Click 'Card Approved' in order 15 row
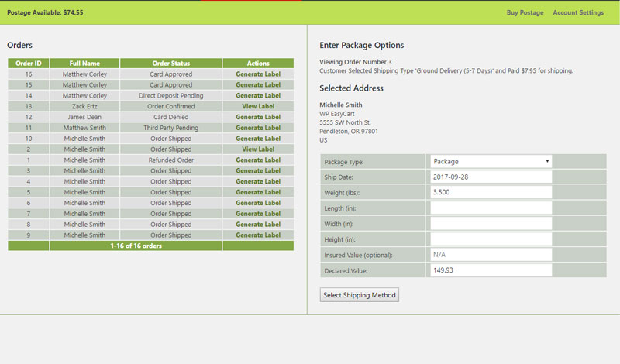The width and height of the screenshot is (620, 364). pos(171,84)
